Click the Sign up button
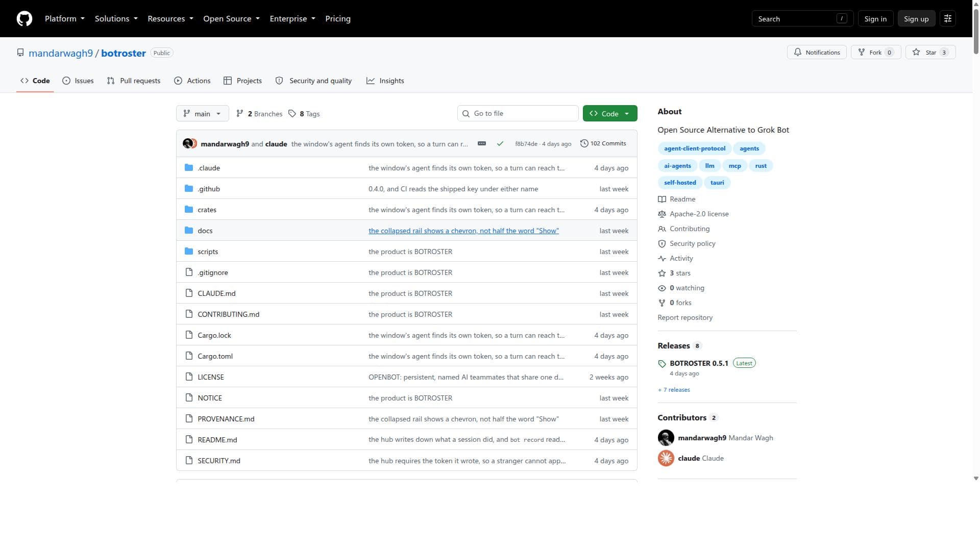Viewport: 980px width, 551px height. tap(916, 19)
